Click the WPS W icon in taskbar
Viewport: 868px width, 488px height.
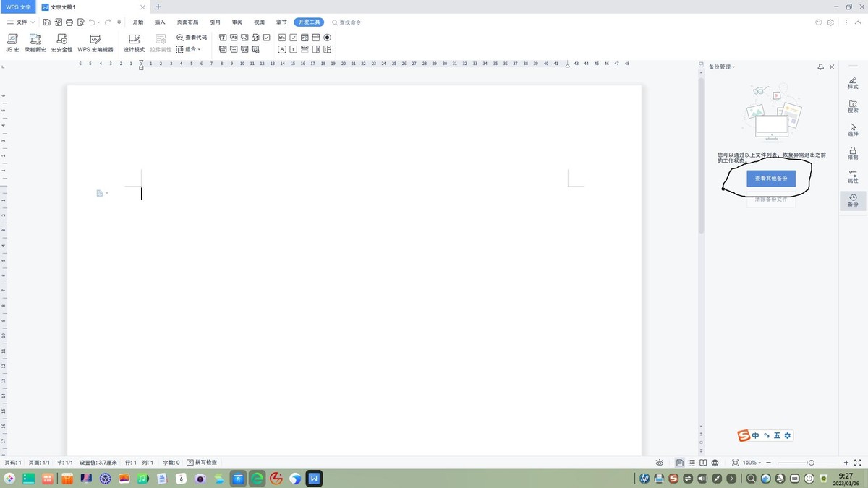(315, 479)
